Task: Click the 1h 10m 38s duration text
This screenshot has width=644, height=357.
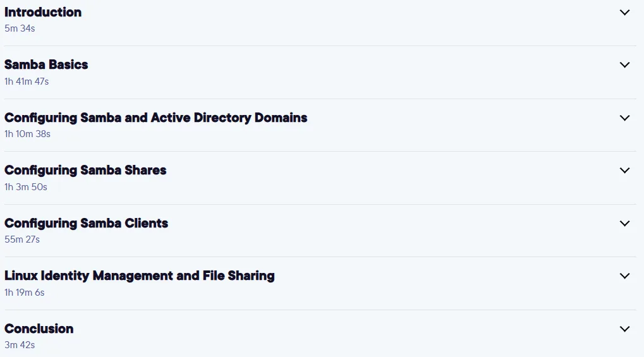Action: [28, 134]
